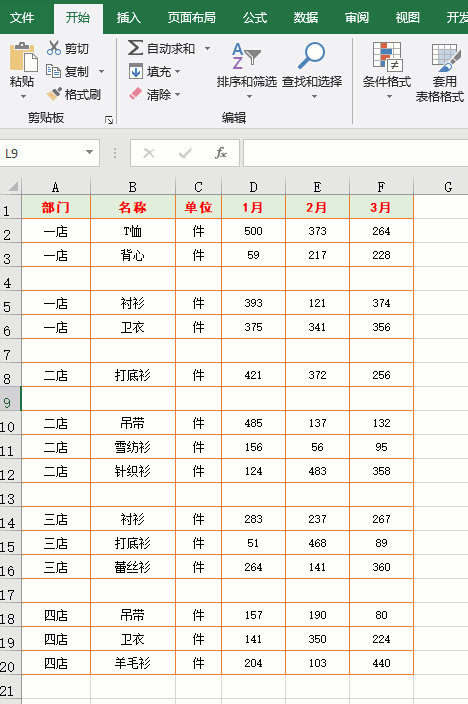Screen dimensions: 468x704
Task: Select row 13 header
Action: point(10,495)
